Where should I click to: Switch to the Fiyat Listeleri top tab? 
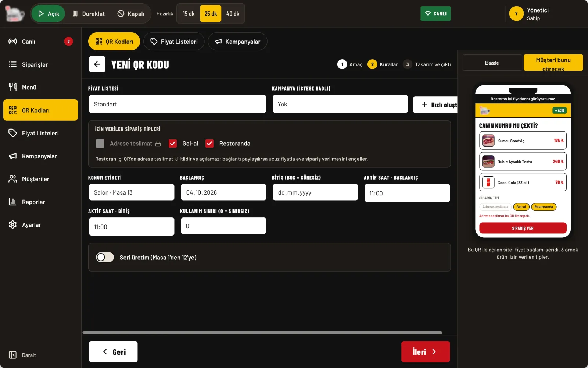pos(174,42)
